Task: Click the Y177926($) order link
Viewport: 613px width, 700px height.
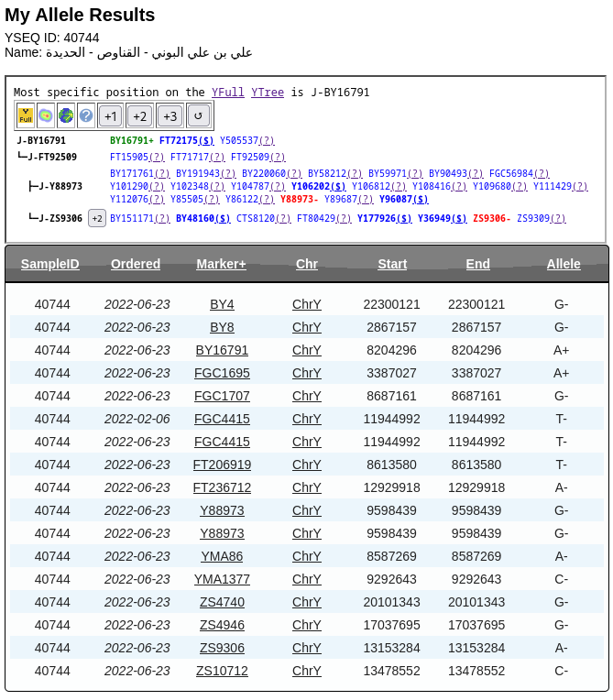Action: pos(385,218)
